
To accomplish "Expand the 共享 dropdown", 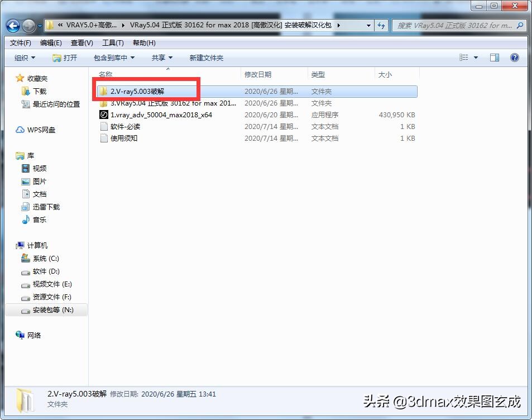I will click(162, 58).
